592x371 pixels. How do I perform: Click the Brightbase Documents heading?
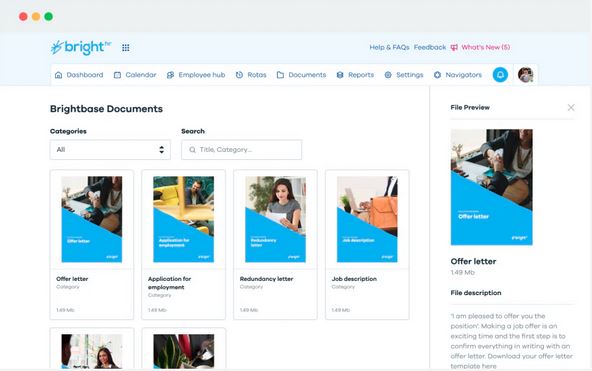pyautogui.click(x=106, y=109)
